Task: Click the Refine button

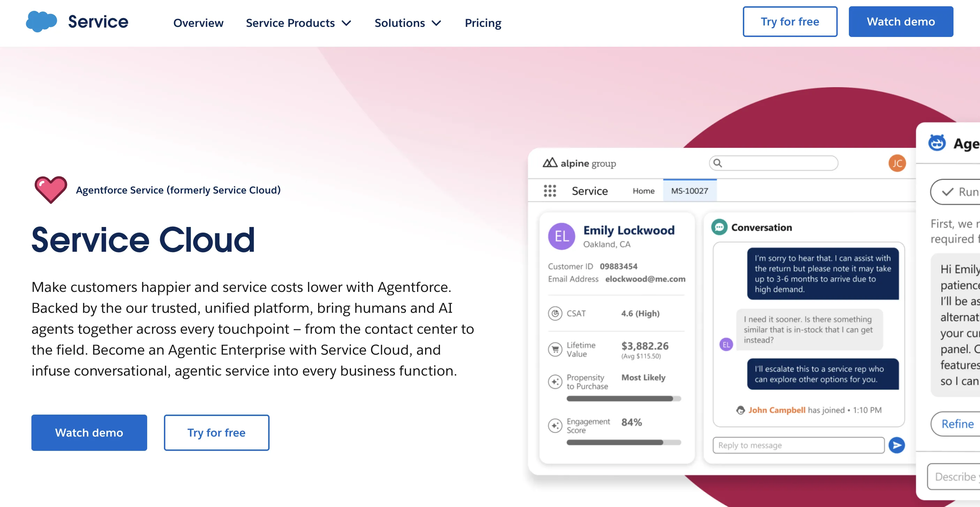Action: point(955,424)
